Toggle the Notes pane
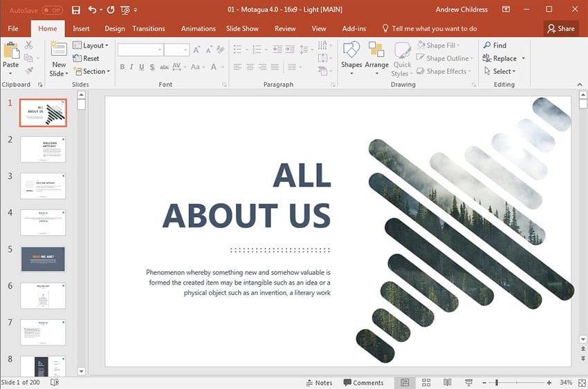This screenshot has width=588, height=389. [x=319, y=383]
